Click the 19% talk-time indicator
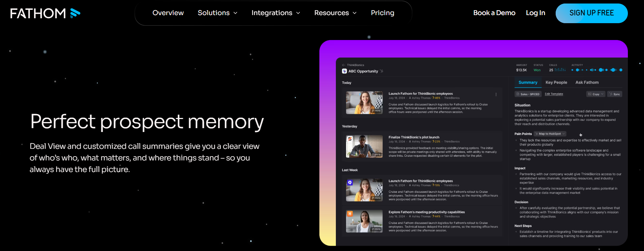The height and width of the screenshot is (251, 644). point(436,185)
